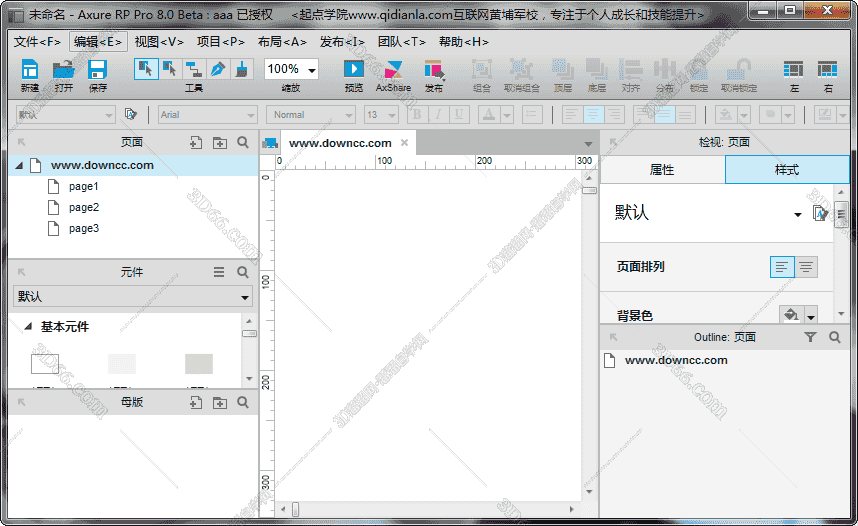Click the www.downcc.com item in Outline

point(676,360)
